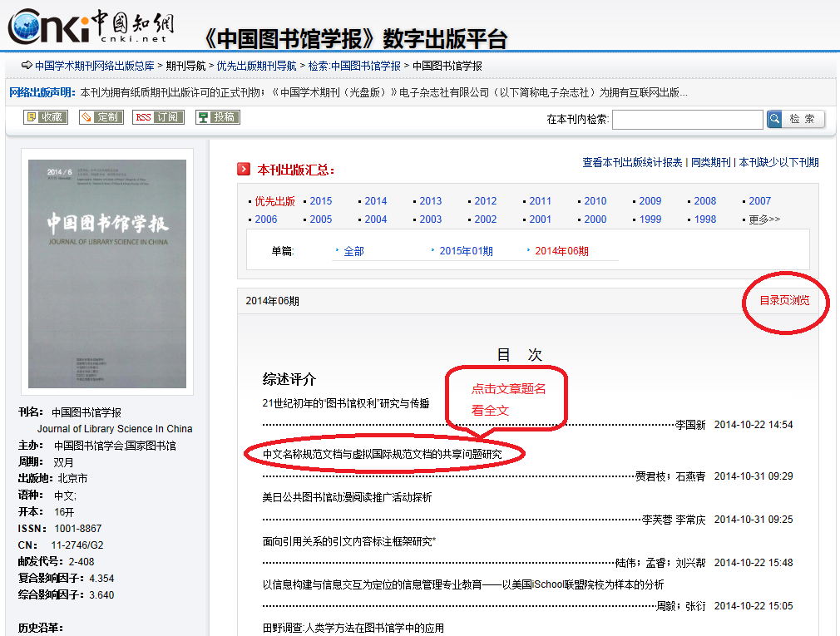Open 优先出版 priority publications list

[x=274, y=201]
